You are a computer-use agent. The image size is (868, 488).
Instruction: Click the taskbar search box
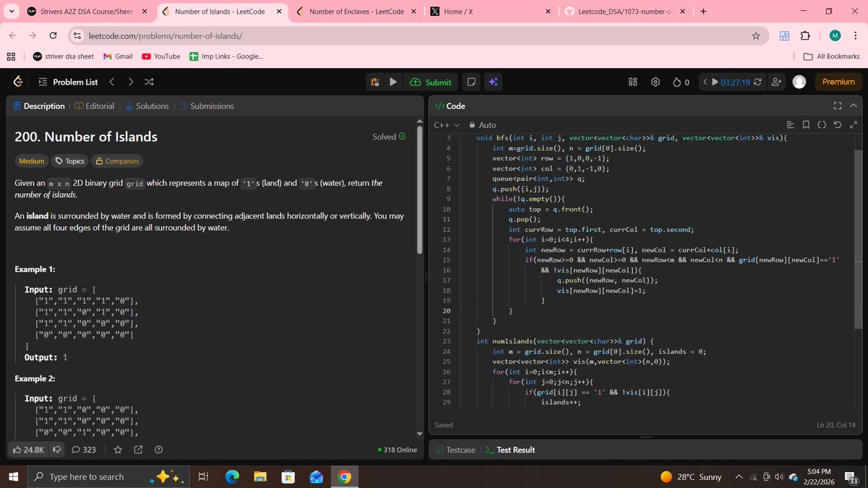pyautogui.click(x=109, y=477)
